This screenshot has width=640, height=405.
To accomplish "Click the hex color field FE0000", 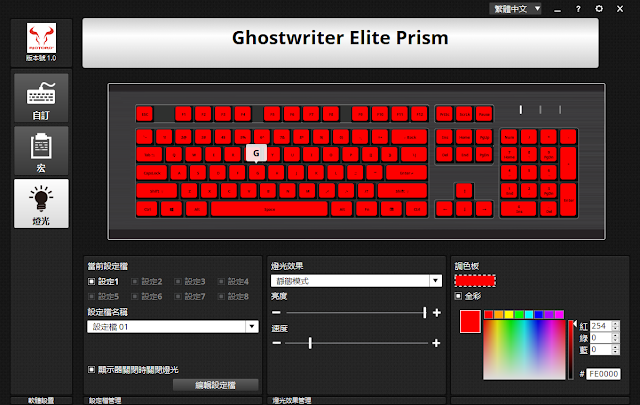I will click(603, 374).
